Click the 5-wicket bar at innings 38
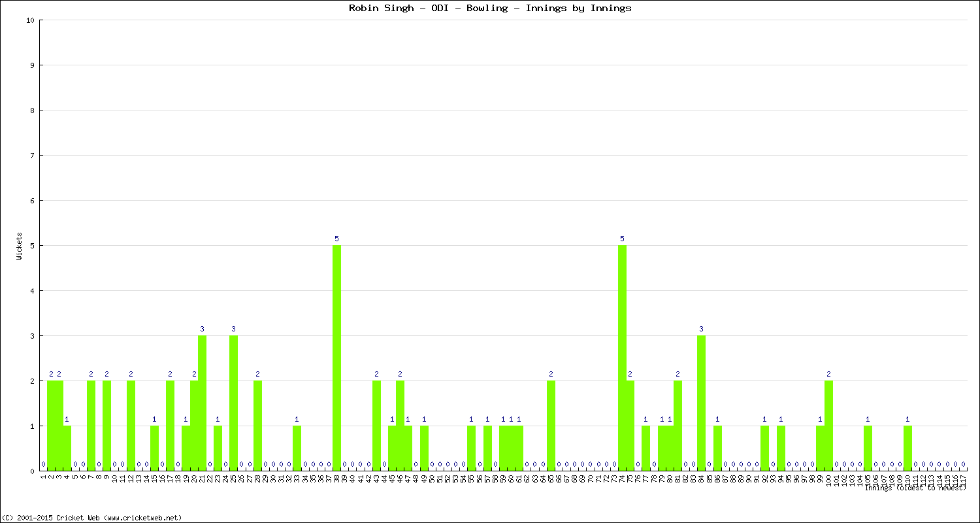Viewport: 980px width, 523px height. (x=337, y=358)
